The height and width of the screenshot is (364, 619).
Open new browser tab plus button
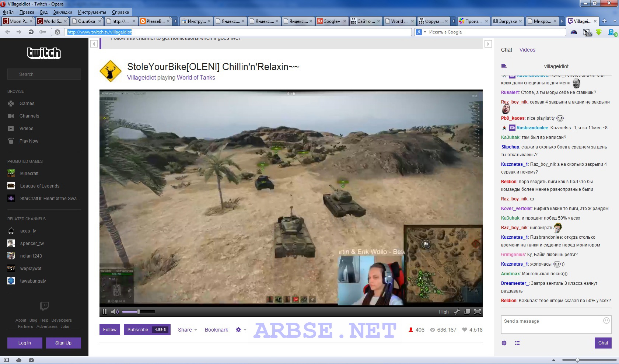[x=604, y=21]
